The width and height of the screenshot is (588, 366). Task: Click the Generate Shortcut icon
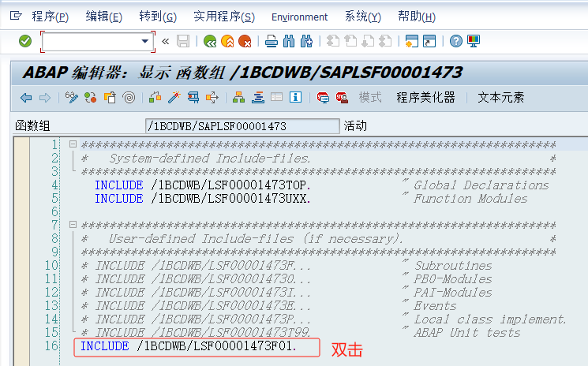pyautogui.click(x=429, y=41)
